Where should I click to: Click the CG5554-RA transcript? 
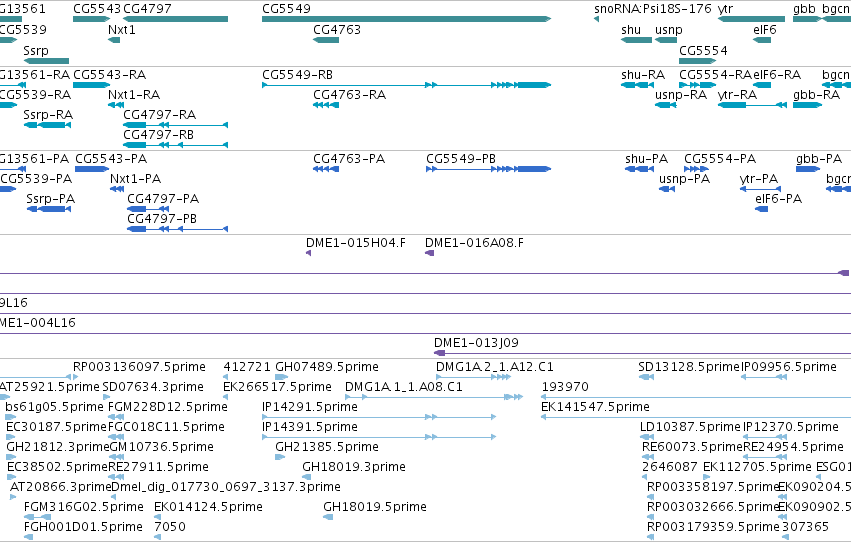point(697,85)
